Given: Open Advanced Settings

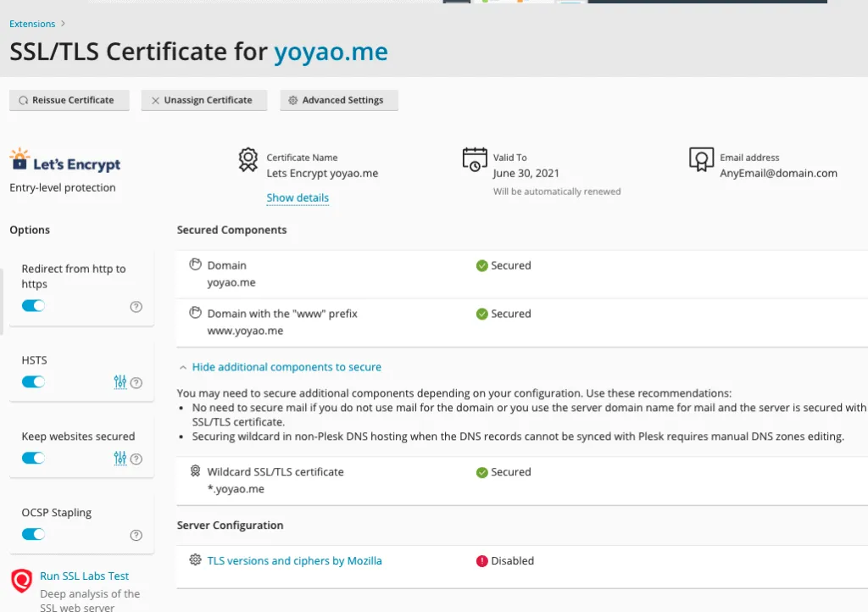Looking at the screenshot, I should (338, 100).
